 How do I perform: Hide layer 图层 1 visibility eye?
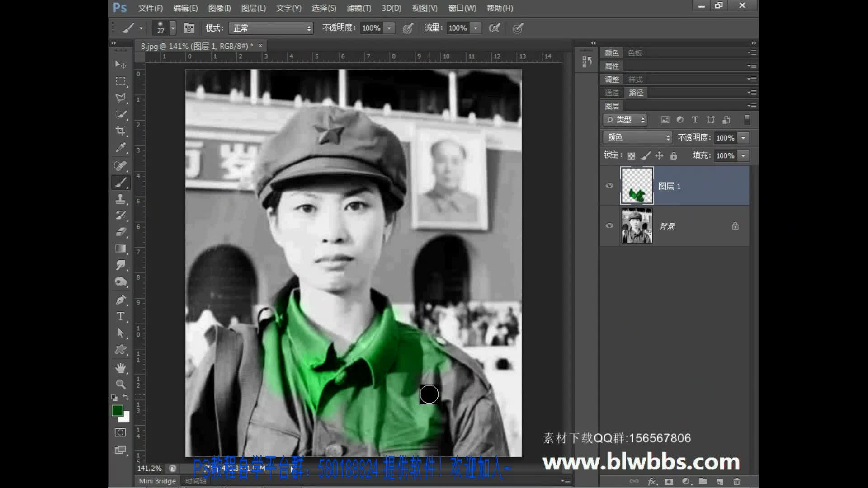(x=609, y=186)
